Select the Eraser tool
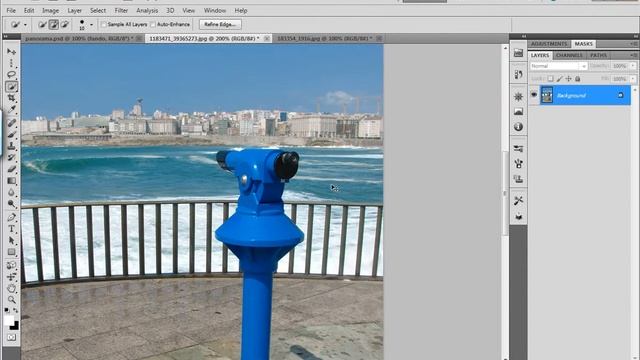The width and height of the screenshot is (640, 360). 11,169
